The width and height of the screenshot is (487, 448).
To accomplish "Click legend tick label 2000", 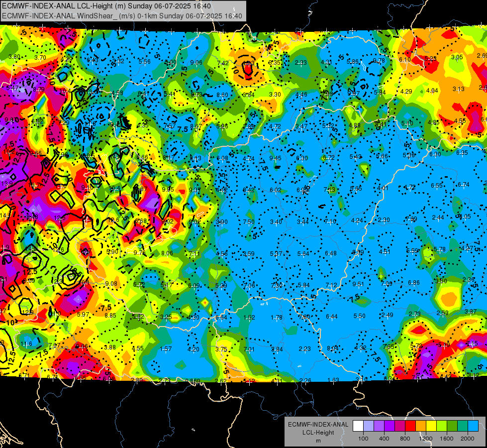I will [x=468, y=439].
